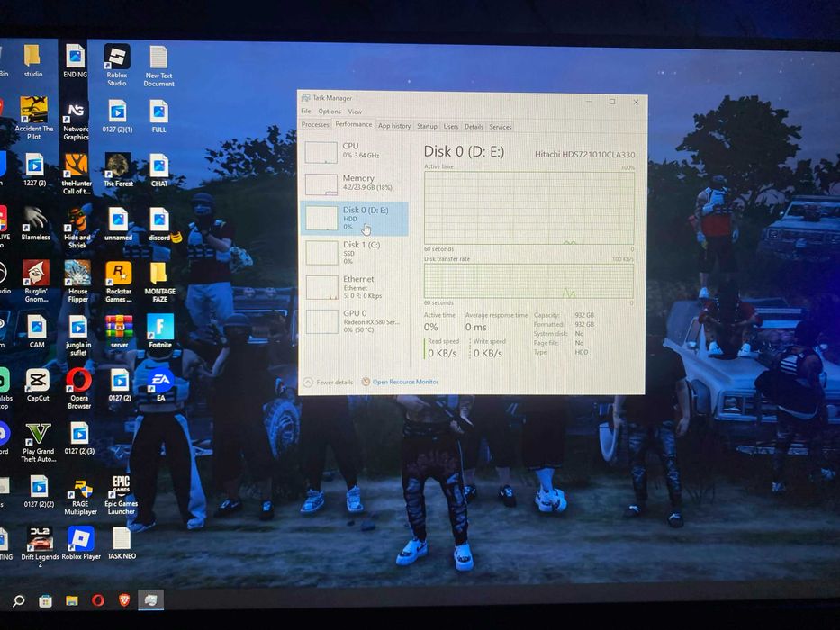Launch the Roblox Player shortcut
The width and height of the screenshot is (840, 630).
(x=81, y=544)
